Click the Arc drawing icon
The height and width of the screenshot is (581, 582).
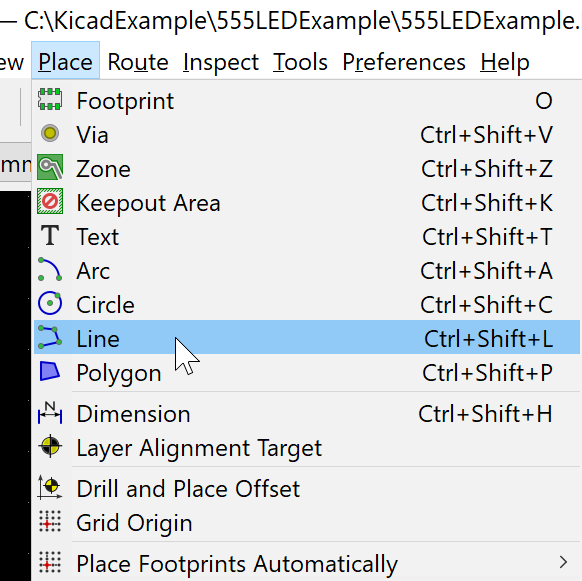click(50, 270)
